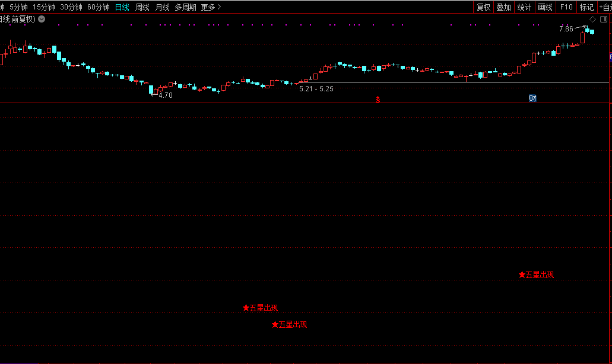Click the red S signal marker

(x=378, y=99)
